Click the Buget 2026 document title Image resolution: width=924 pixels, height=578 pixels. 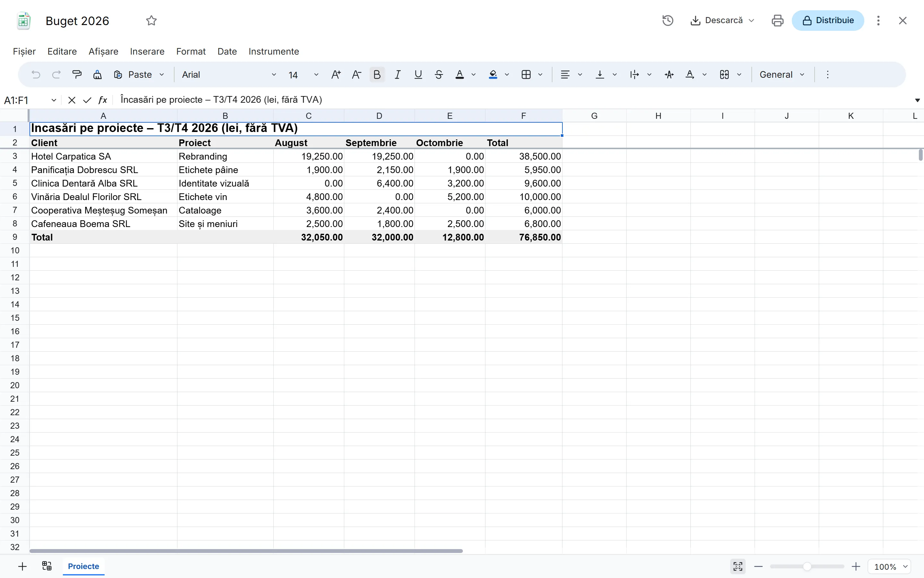78,21
